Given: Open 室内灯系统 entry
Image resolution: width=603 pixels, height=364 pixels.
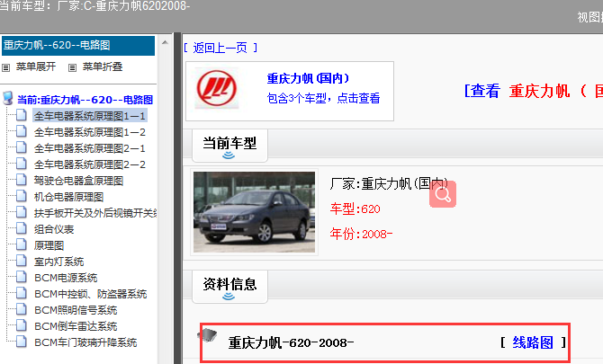Looking at the screenshot, I should pos(58,262).
